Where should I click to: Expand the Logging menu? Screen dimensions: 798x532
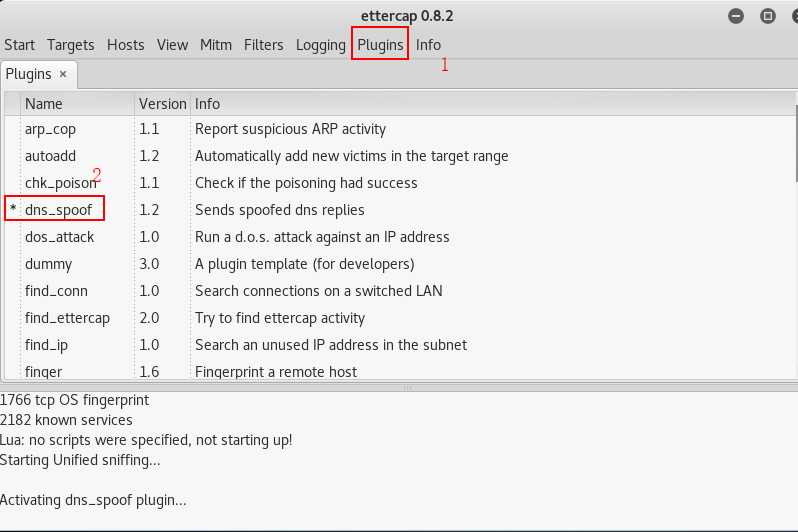pos(320,45)
